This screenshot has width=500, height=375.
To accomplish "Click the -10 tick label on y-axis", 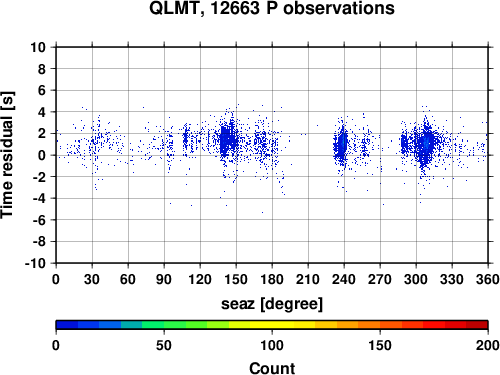I will point(35,263).
